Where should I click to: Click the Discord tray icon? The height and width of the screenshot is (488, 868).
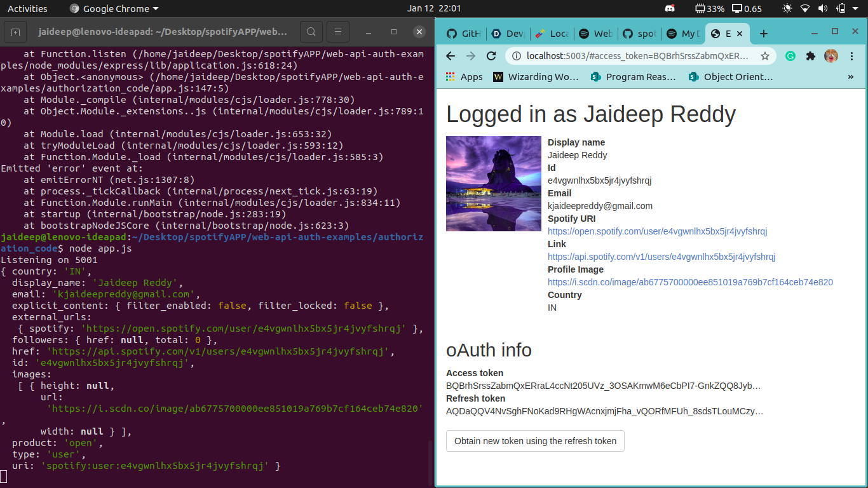[x=669, y=8]
